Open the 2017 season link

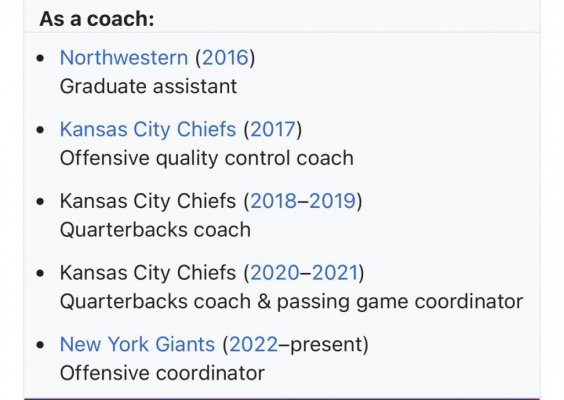273,129
